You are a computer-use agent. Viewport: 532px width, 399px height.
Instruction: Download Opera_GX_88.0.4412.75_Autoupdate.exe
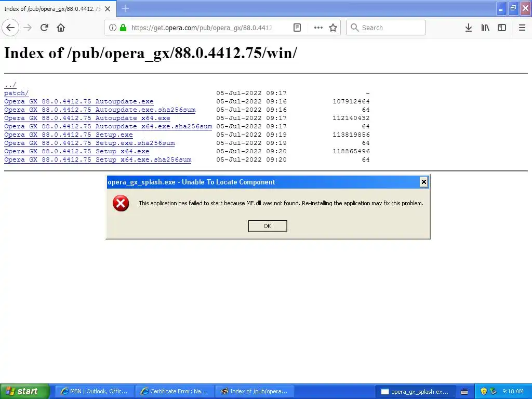point(79,101)
